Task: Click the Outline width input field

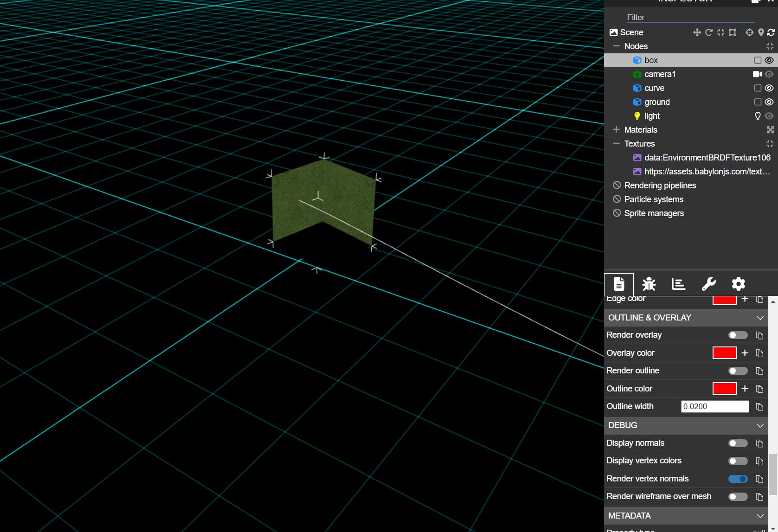Action: pyautogui.click(x=714, y=406)
